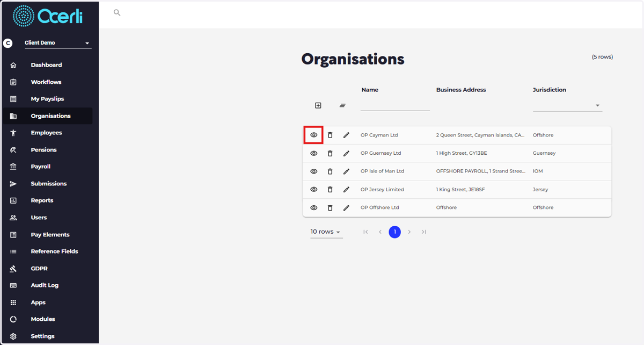
Task: Click the OP Jersey Limited name cell
Action: coord(382,190)
